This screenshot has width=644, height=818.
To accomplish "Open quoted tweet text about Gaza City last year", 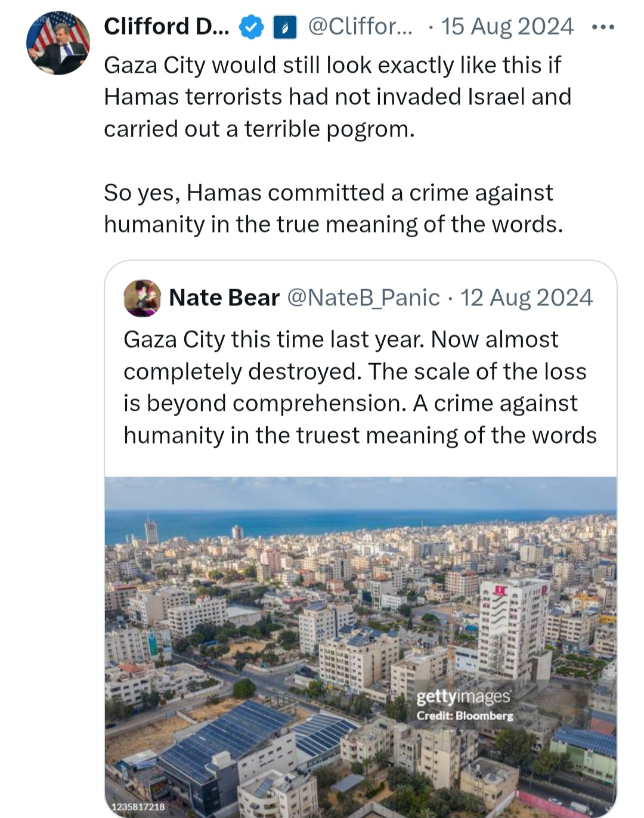I will [360, 388].
